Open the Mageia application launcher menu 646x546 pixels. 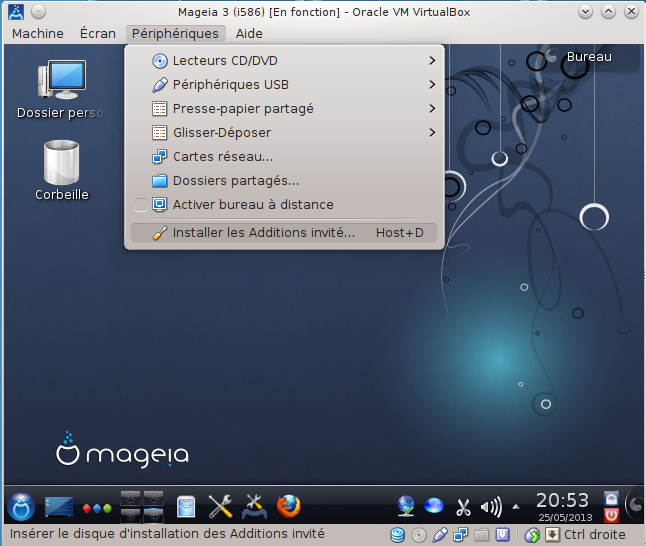click(x=21, y=506)
